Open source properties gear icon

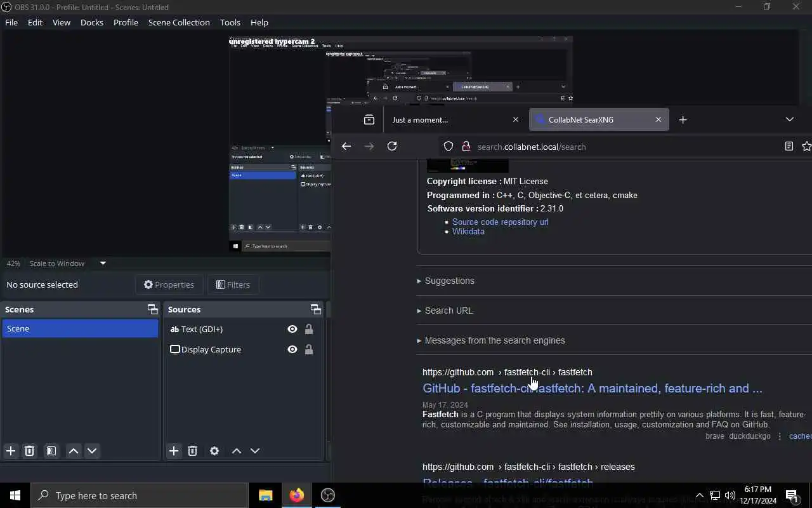coord(214,451)
